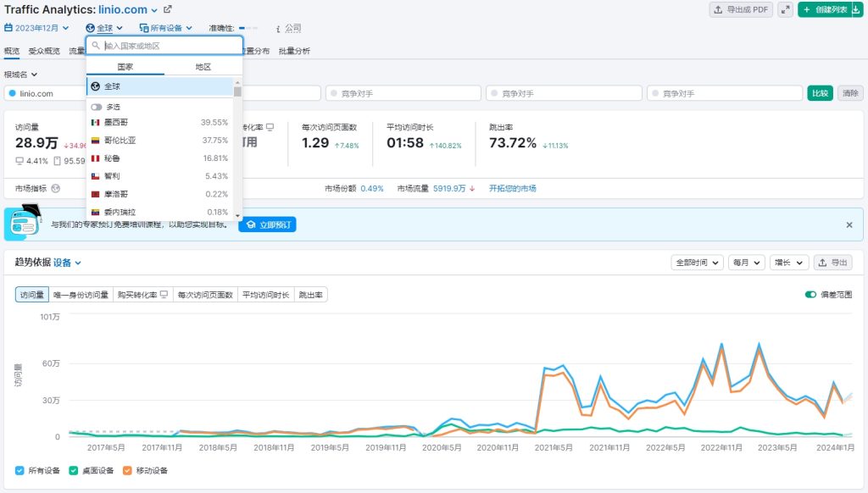This screenshot has height=493, width=868.
Task: Click the chart 导出 button
Action: pos(833,263)
